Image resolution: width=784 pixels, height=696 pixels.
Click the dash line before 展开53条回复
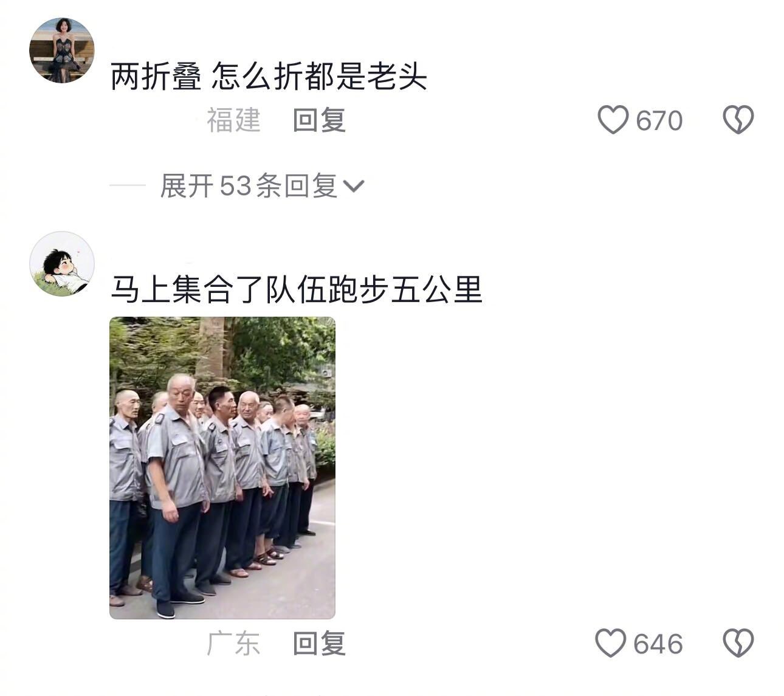pyautogui.click(x=128, y=186)
